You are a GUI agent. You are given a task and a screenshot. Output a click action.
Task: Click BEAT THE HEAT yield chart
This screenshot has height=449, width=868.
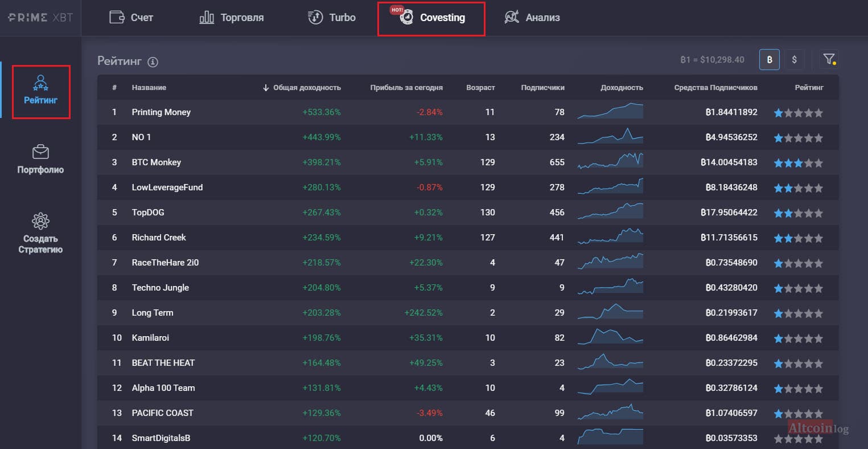(x=610, y=361)
